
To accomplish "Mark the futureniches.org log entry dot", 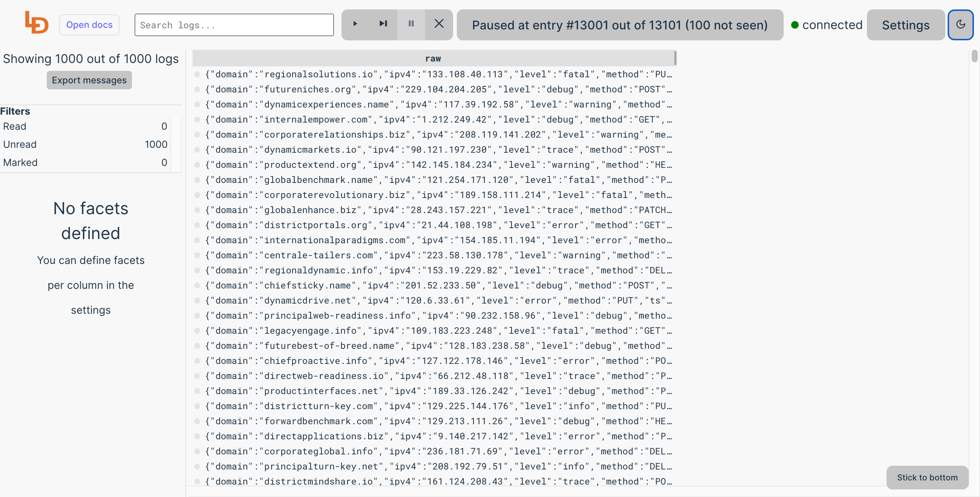I will coord(197,89).
